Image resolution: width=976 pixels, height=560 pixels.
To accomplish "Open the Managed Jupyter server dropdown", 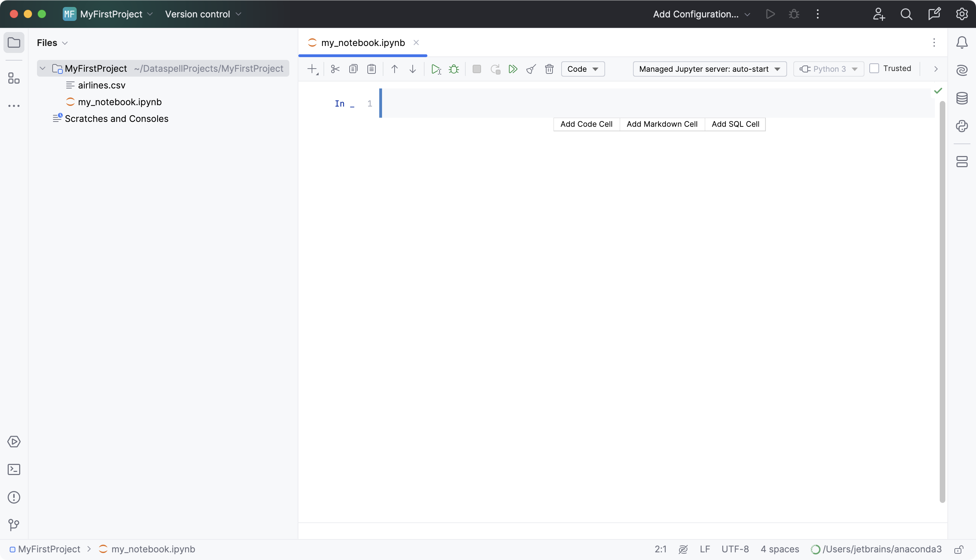I will [709, 69].
